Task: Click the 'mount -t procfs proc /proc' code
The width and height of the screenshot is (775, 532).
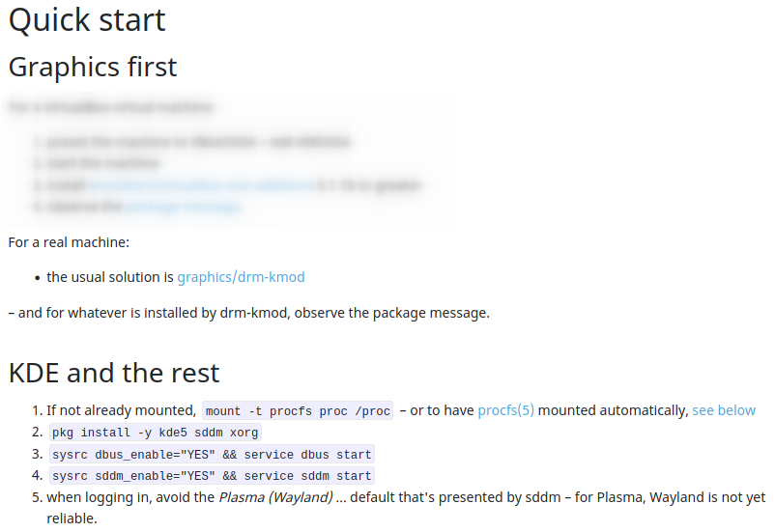Action: pos(298,411)
